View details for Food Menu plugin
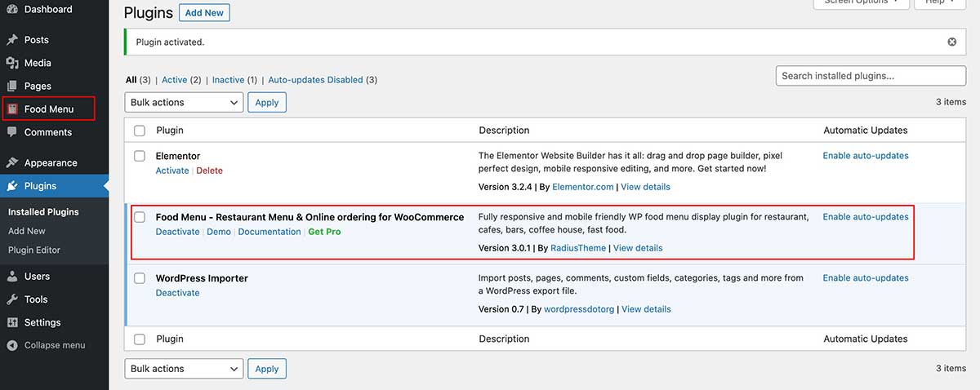This screenshot has width=980, height=390. point(638,248)
